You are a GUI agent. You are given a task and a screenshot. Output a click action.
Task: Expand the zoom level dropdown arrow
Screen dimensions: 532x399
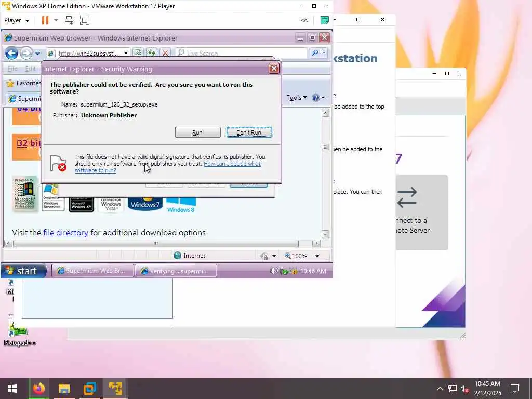tap(317, 256)
